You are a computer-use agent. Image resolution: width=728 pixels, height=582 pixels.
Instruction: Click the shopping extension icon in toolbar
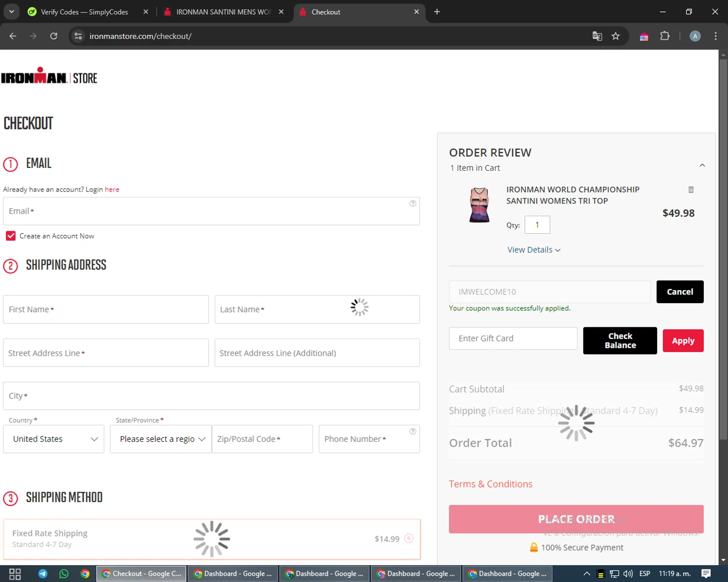coord(644,36)
